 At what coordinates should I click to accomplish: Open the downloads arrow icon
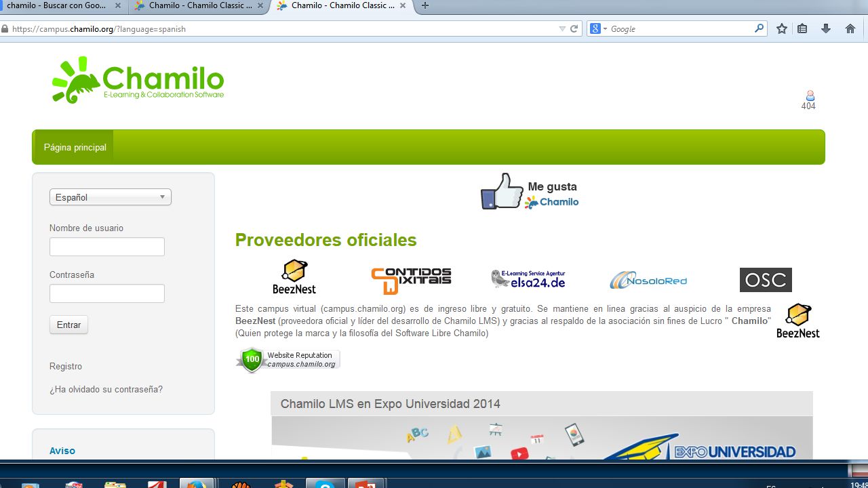point(826,29)
